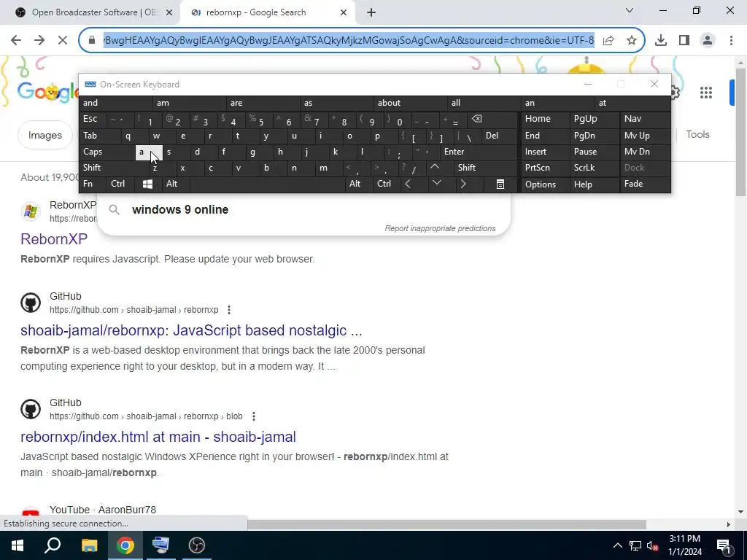
Task: Close the Open Broadcaster Software tab
Action: click(x=169, y=13)
